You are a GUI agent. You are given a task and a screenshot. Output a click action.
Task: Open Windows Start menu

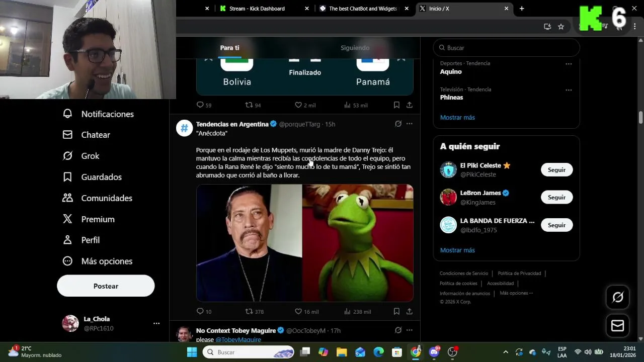click(192, 352)
